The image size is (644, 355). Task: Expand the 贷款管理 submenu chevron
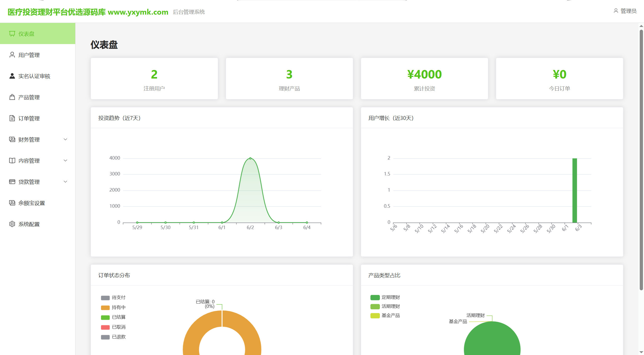click(x=65, y=182)
